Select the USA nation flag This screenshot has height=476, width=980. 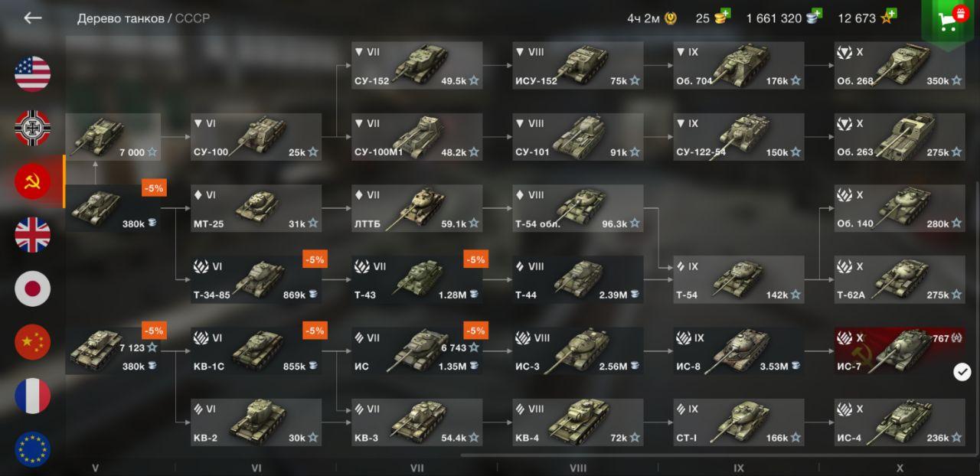click(33, 74)
